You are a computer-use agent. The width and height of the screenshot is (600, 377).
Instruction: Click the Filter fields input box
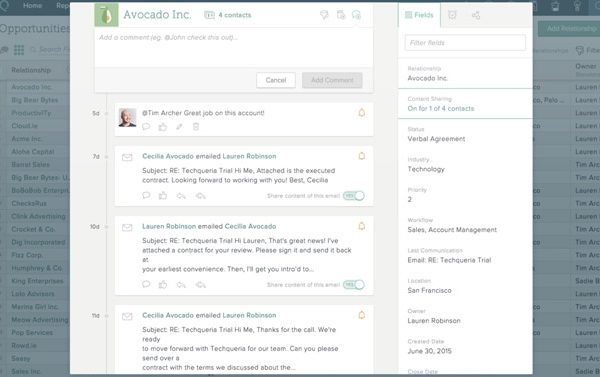(x=465, y=42)
